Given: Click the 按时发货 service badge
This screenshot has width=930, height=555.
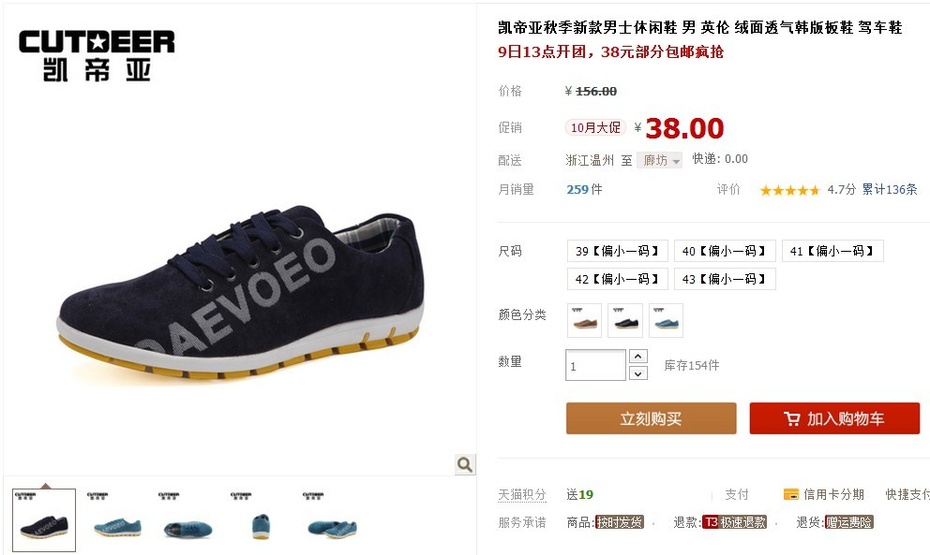Looking at the screenshot, I should tap(619, 522).
